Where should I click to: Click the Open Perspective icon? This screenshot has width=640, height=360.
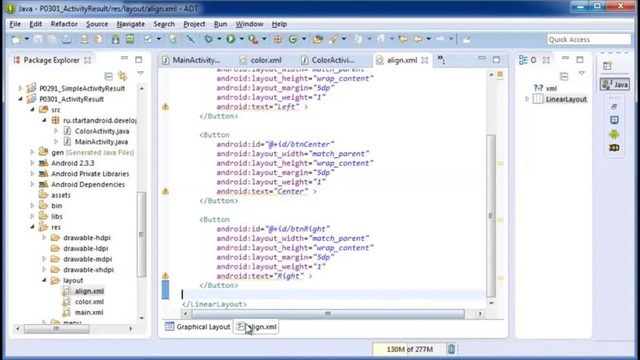(x=607, y=66)
